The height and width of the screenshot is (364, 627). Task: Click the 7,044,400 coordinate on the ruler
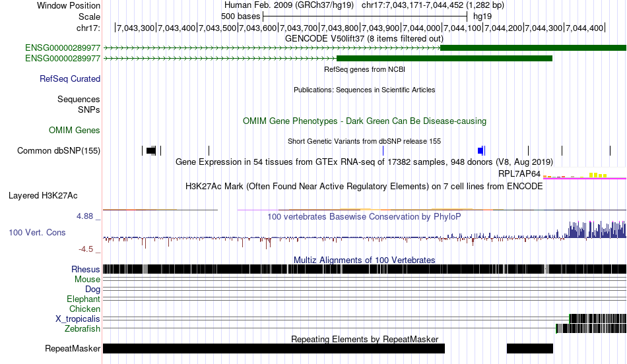(585, 28)
